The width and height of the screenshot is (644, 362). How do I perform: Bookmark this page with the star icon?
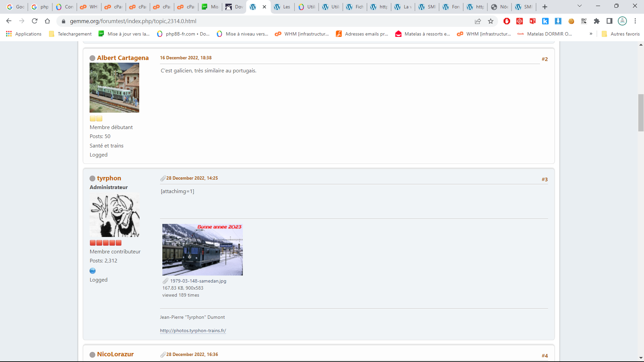tap(491, 21)
